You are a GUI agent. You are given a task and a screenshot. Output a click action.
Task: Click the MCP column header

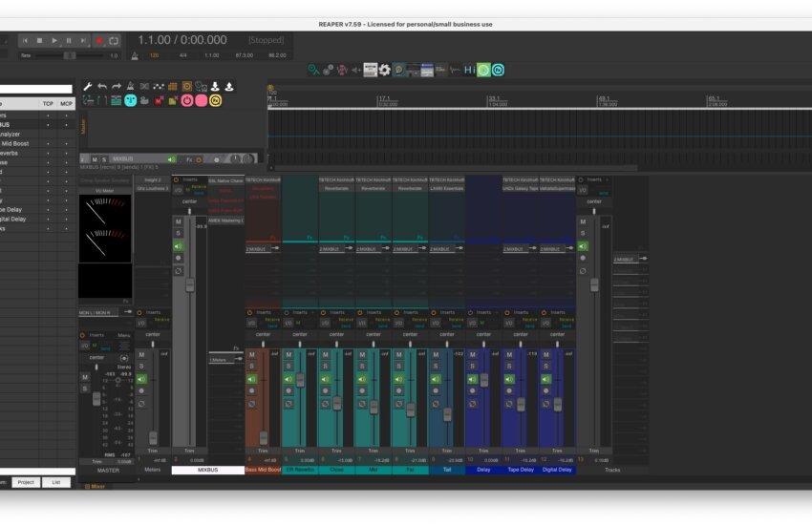[66, 103]
